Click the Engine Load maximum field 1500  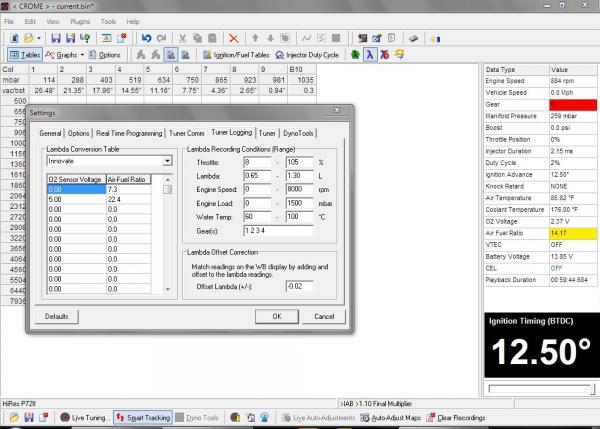(299, 203)
